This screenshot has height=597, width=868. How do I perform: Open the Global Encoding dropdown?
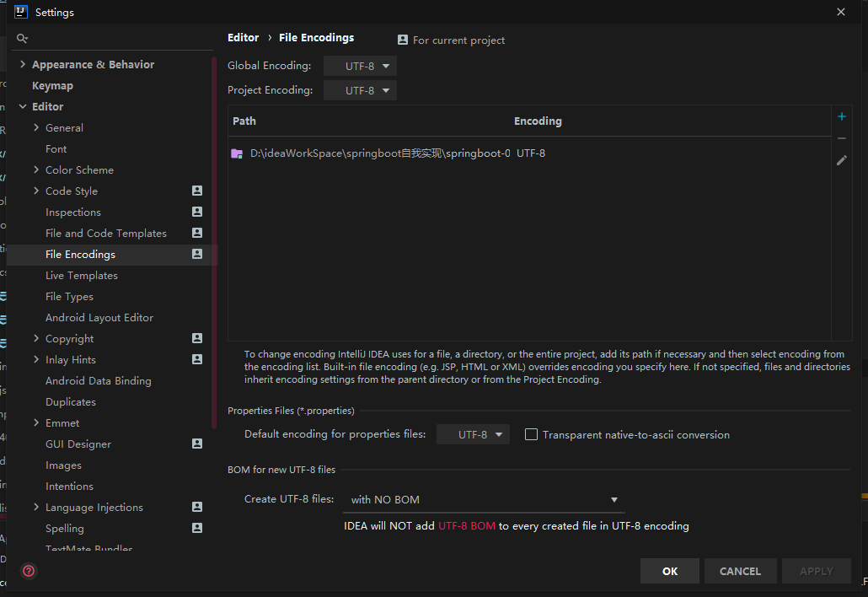pos(360,66)
